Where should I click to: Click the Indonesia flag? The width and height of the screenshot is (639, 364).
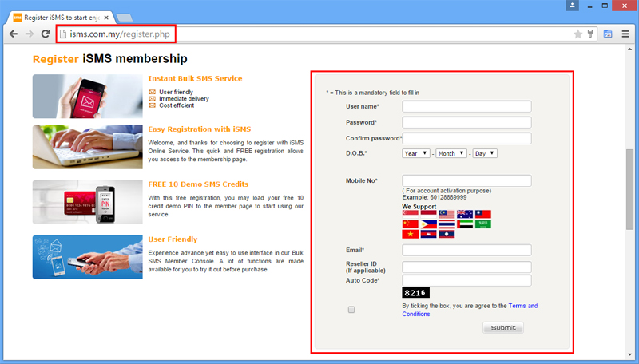[428, 214]
